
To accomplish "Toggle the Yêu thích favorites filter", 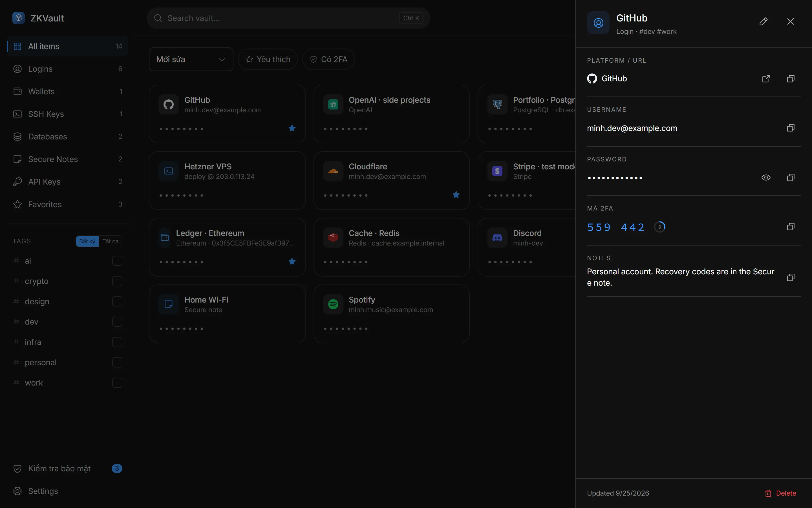I will pos(268,59).
